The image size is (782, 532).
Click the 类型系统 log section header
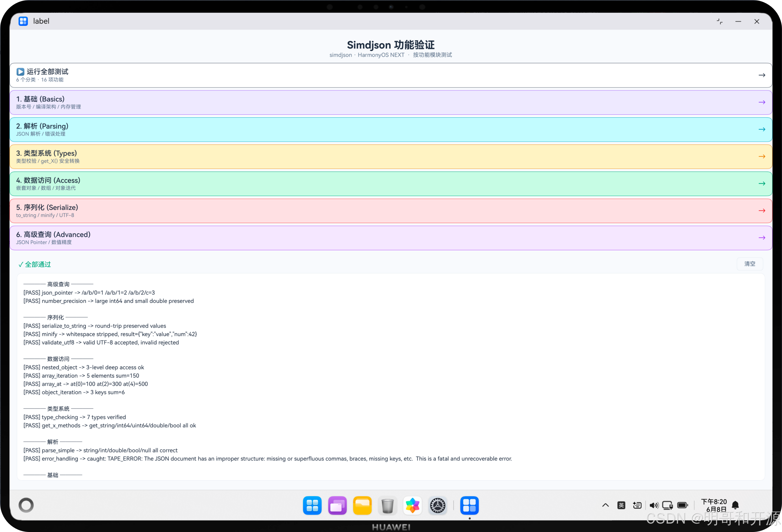[x=58, y=409]
